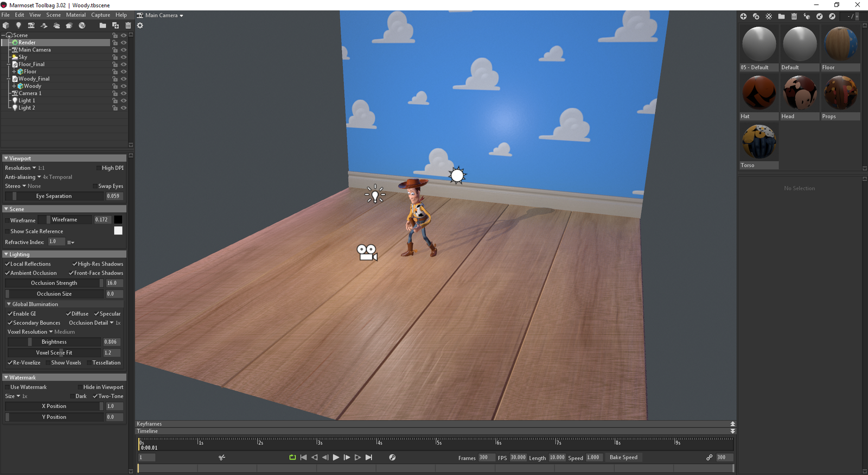Add turntable object with disc icon
The height and width of the screenshot is (475, 868).
point(82,26)
